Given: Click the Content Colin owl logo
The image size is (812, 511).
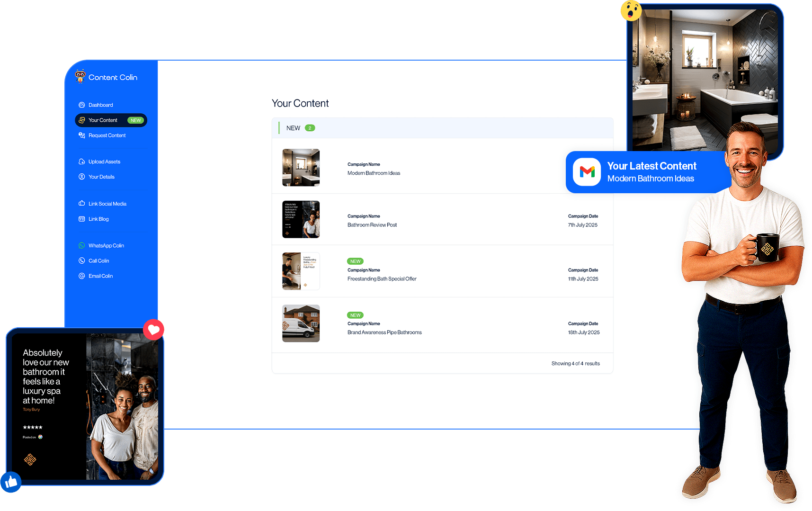Looking at the screenshot, I should point(80,76).
